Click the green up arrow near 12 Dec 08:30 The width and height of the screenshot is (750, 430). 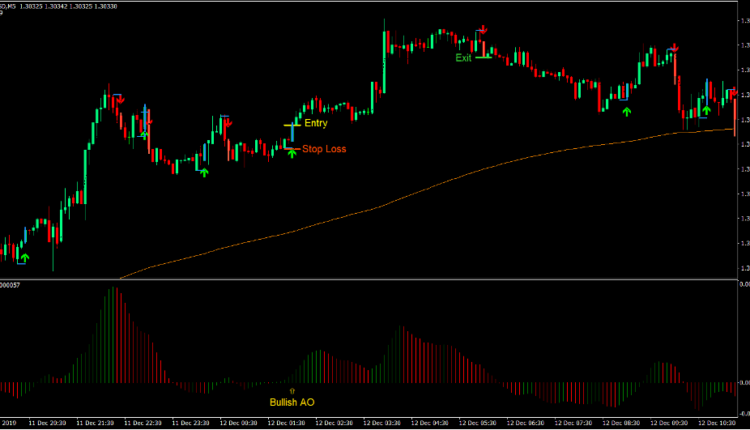pyautogui.click(x=627, y=111)
